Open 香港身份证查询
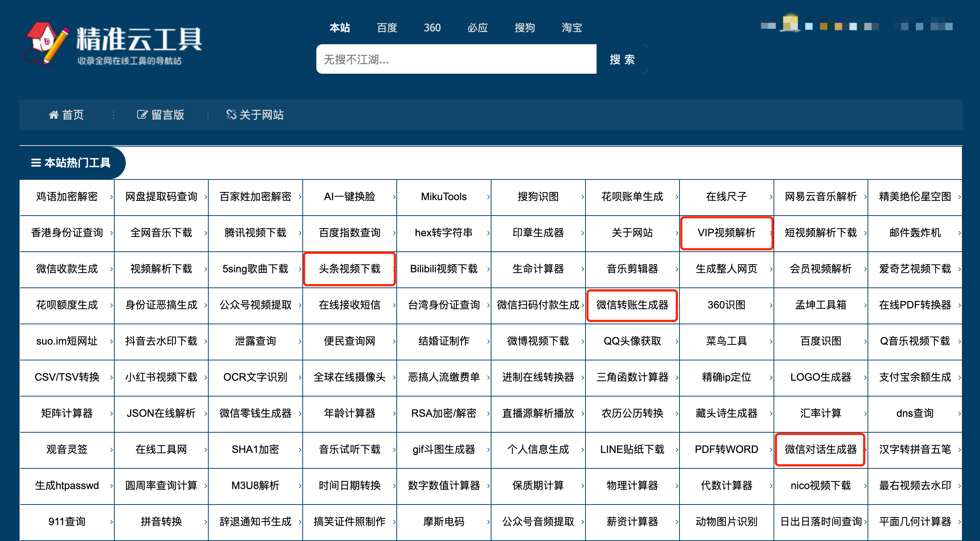Screen dimensions: 980x541 tap(67, 233)
